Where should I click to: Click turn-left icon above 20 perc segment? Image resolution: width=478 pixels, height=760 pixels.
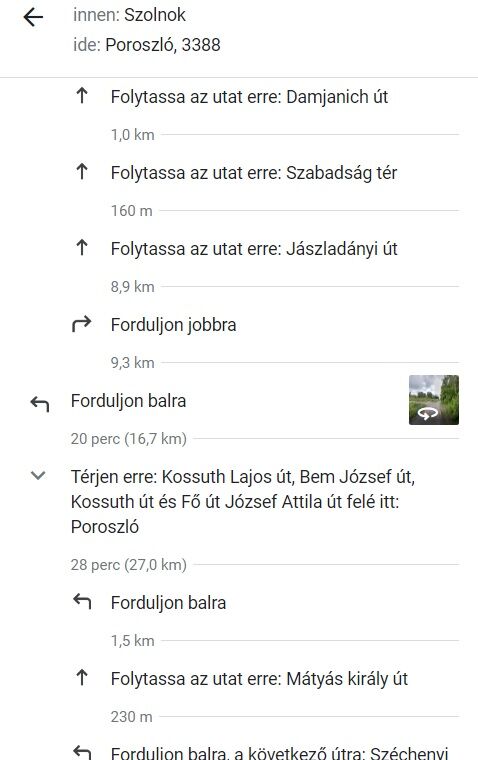(x=40, y=403)
